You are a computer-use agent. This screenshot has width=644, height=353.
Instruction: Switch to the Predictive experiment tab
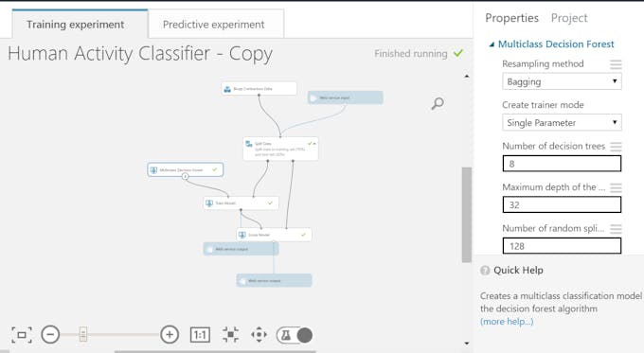coord(216,25)
